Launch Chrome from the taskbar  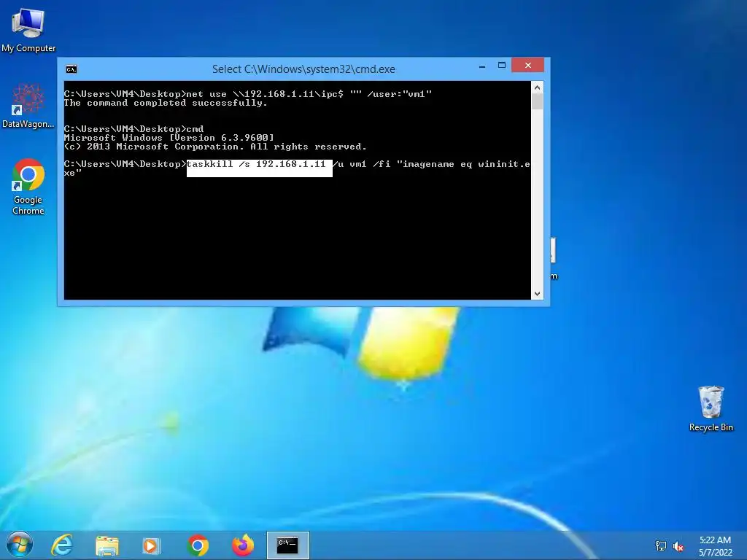point(198,545)
